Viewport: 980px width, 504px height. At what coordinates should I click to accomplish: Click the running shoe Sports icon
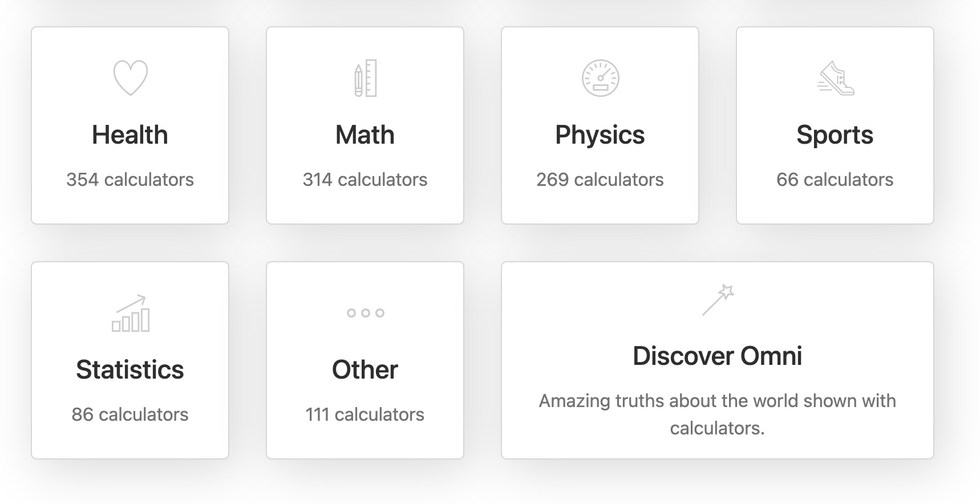836,79
